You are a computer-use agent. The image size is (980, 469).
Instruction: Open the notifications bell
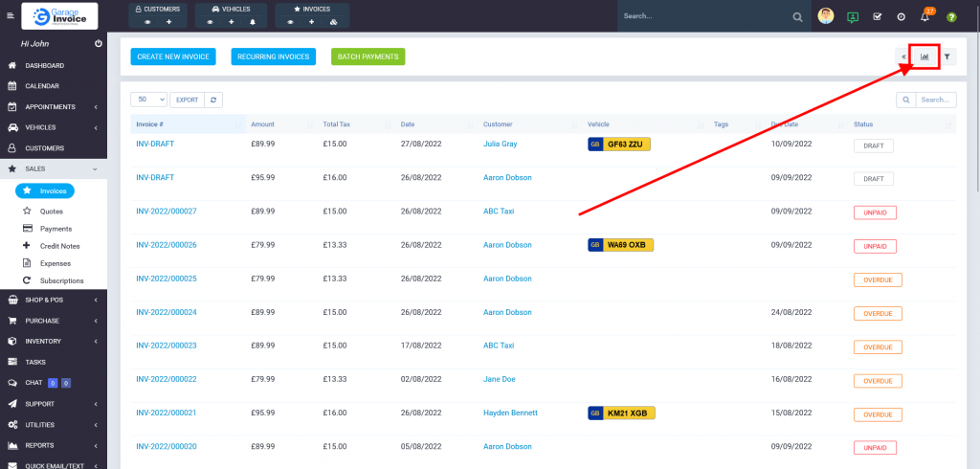924,17
